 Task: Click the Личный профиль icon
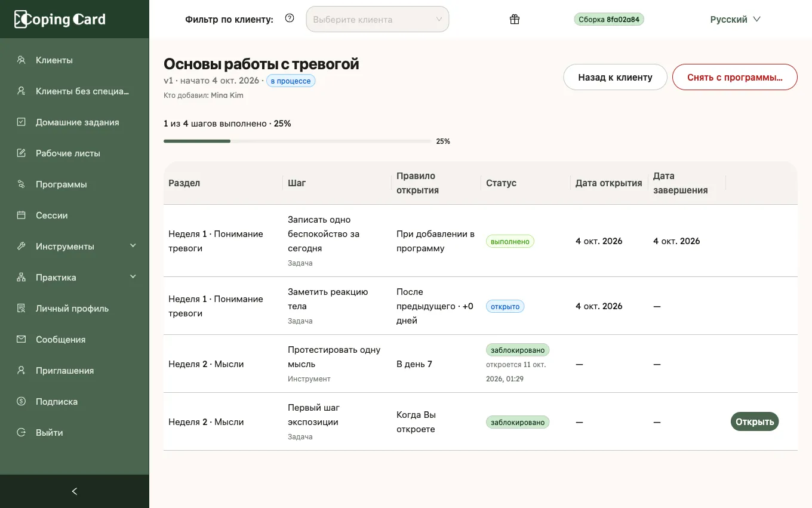[21, 308]
